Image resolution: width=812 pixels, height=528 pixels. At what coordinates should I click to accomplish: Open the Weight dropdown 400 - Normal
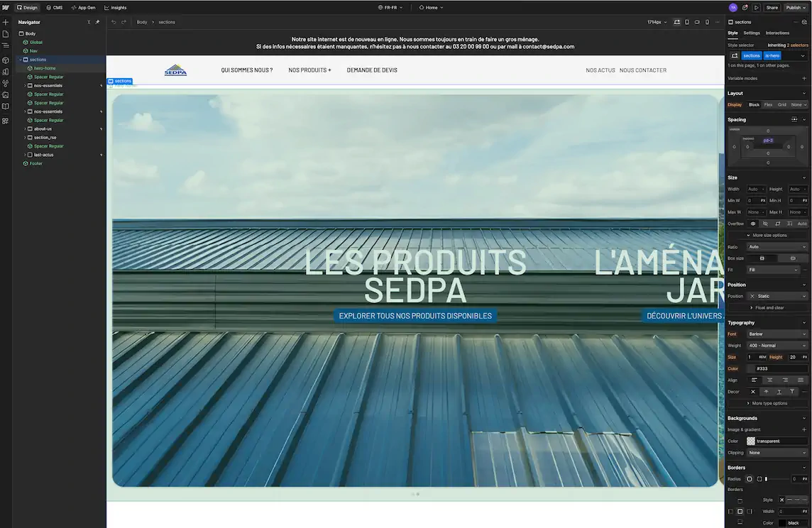tap(777, 346)
